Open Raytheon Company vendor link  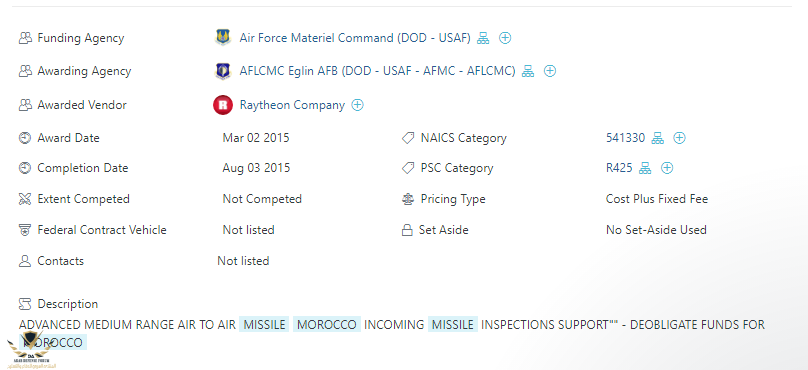coord(292,105)
